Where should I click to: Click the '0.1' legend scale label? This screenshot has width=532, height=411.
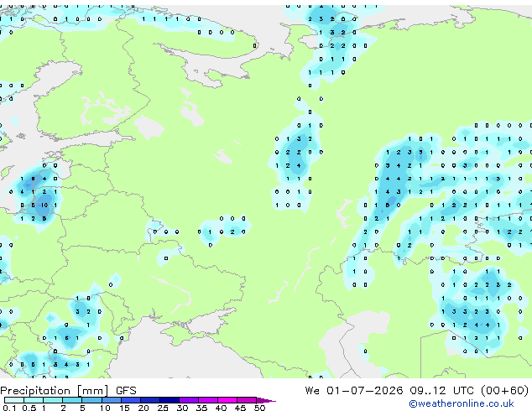point(9,408)
